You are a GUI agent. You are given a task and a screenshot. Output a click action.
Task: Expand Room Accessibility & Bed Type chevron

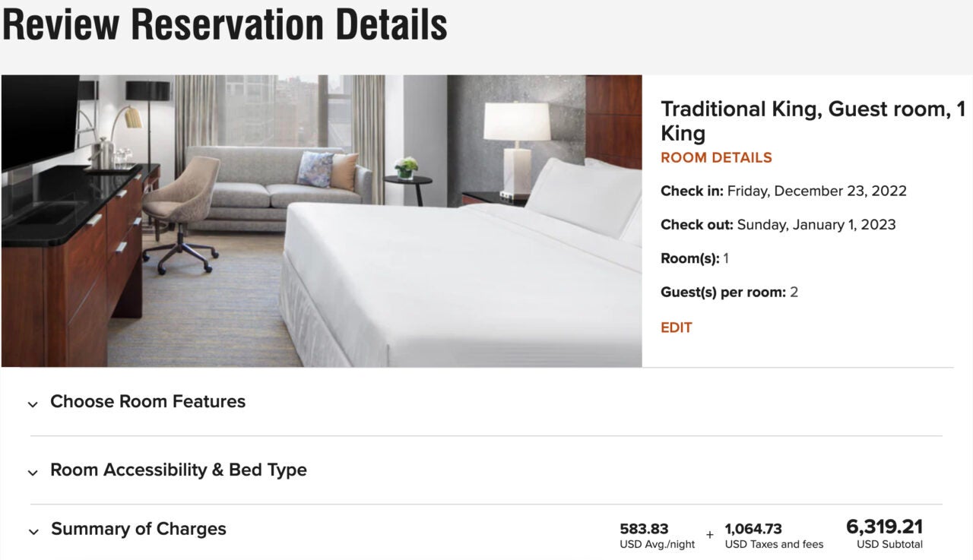[33, 473]
